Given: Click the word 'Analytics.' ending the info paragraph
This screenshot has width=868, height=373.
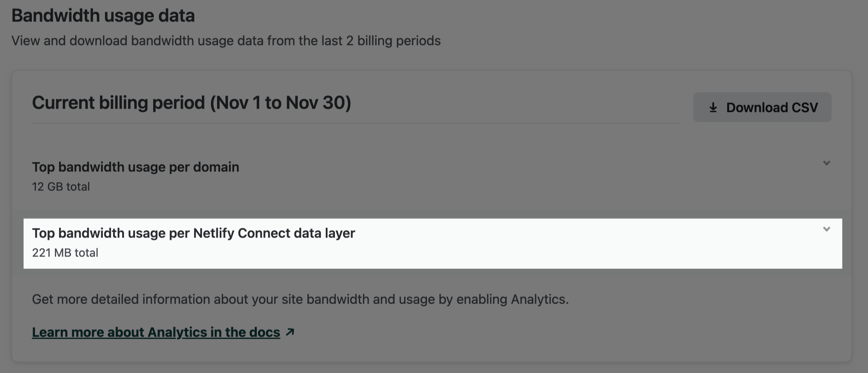Looking at the screenshot, I should (540, 299).
